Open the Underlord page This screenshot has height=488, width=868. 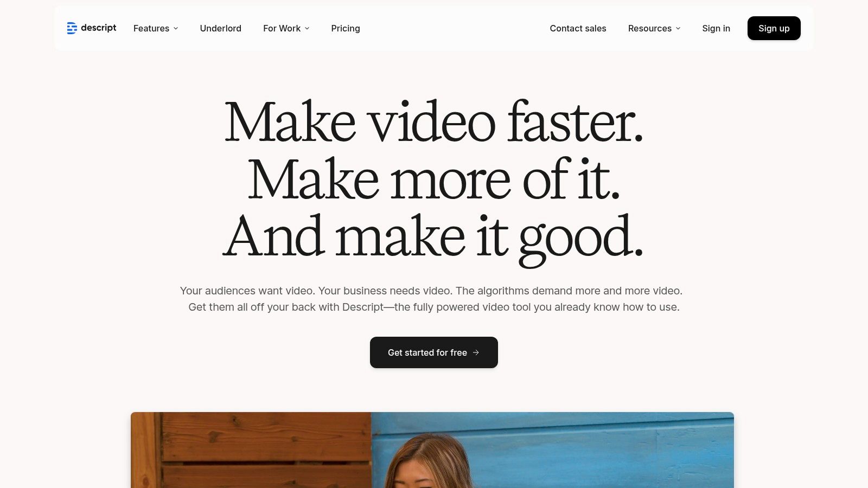pyautogui.click(x=220, y=28)
